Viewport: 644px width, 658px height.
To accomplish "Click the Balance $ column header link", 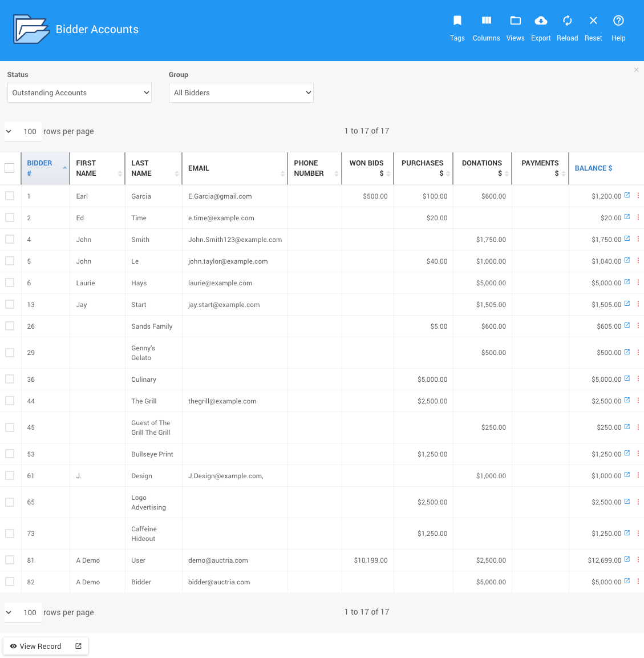I will pos(593,168).
